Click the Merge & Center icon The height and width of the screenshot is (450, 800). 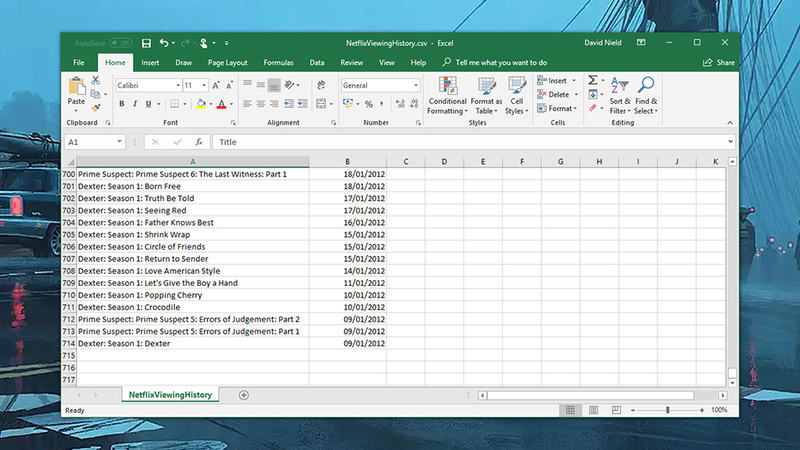(x=321, y=104)
